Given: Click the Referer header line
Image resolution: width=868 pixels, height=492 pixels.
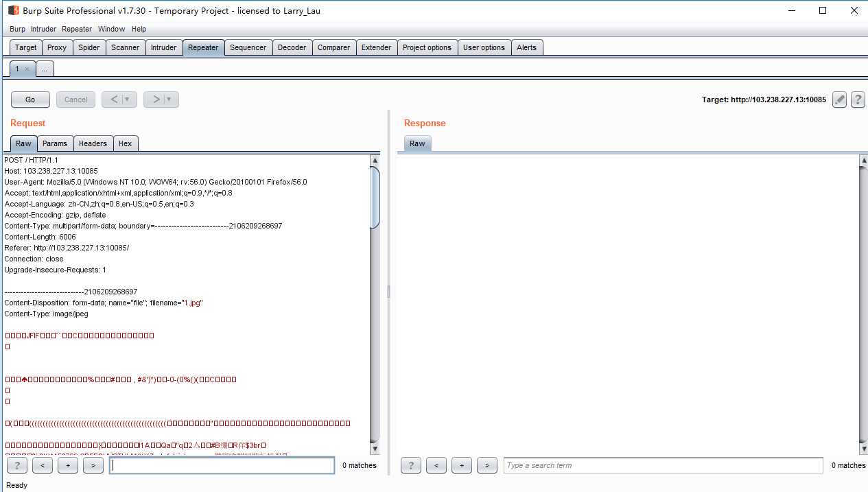Looking at the screenshot, I should [x=67, y=248].
